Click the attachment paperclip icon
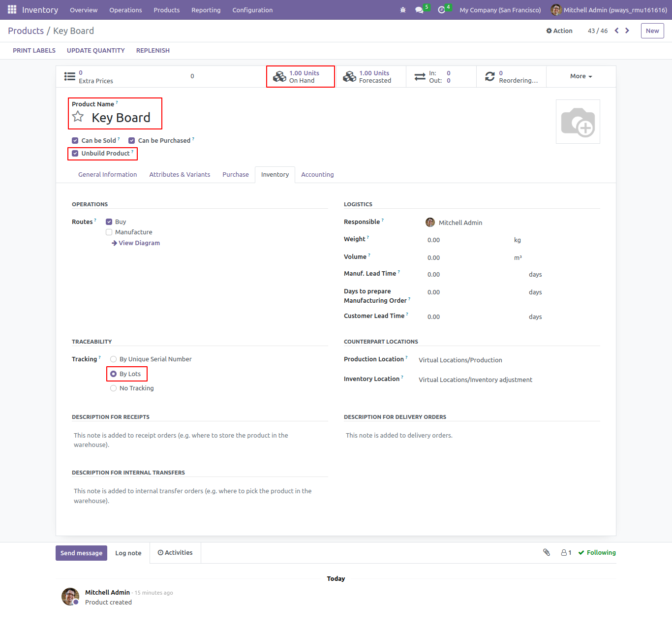Image resolution: width=672 pixels, height=636 pixels. click(x=547, y=552)
